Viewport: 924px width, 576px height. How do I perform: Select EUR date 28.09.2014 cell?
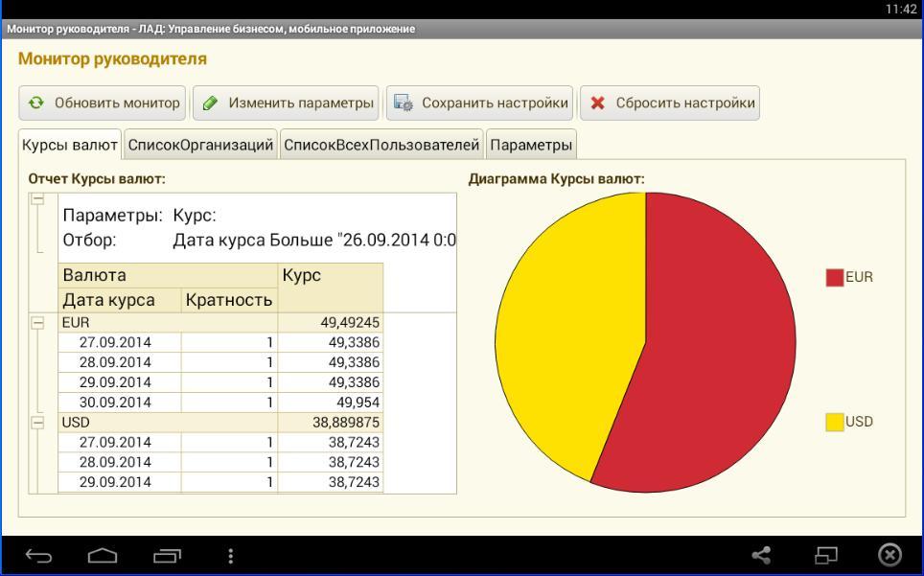pos(120,363)
